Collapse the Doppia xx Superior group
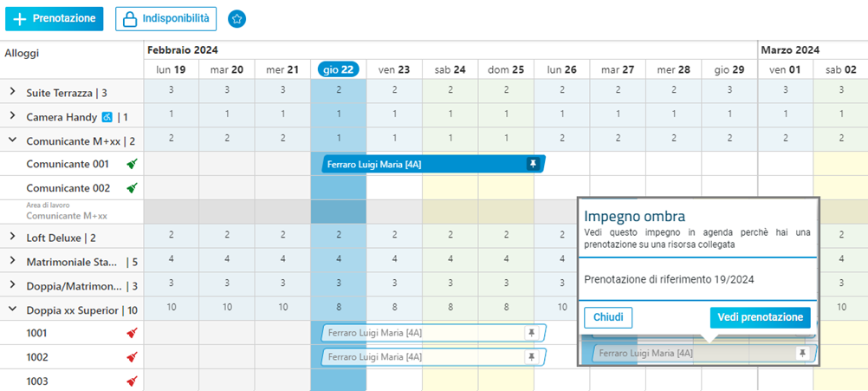Viewport: 868px width, 391px height. 12,310
